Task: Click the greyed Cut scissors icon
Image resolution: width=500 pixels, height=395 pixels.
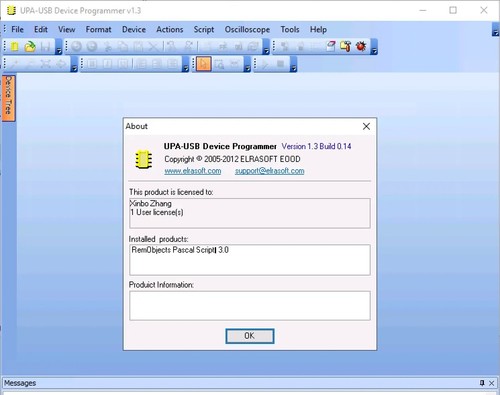Action: (107, 46)
